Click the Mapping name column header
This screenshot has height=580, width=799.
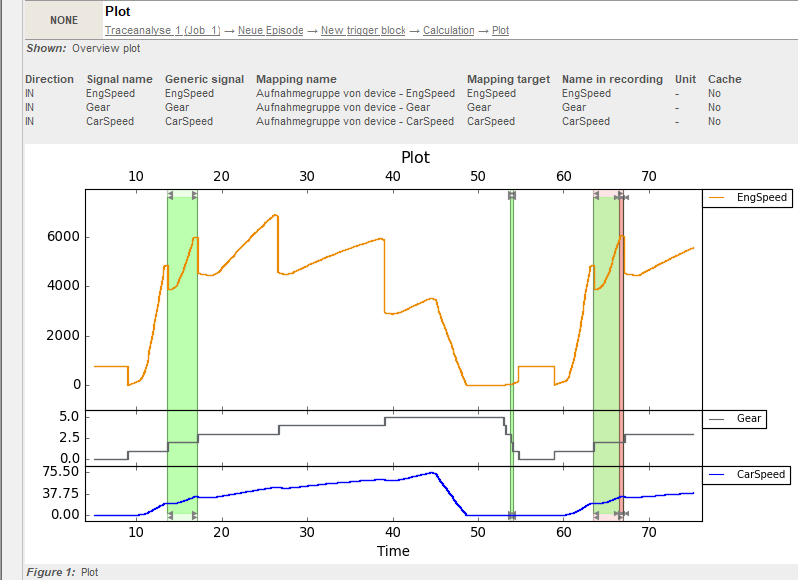coord(296,80)
